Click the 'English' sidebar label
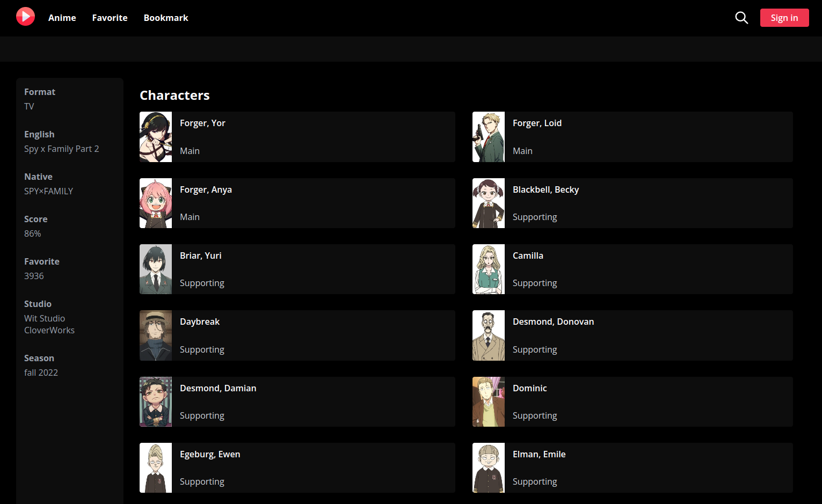The image size is (822, 504). [x=39, y=134]
